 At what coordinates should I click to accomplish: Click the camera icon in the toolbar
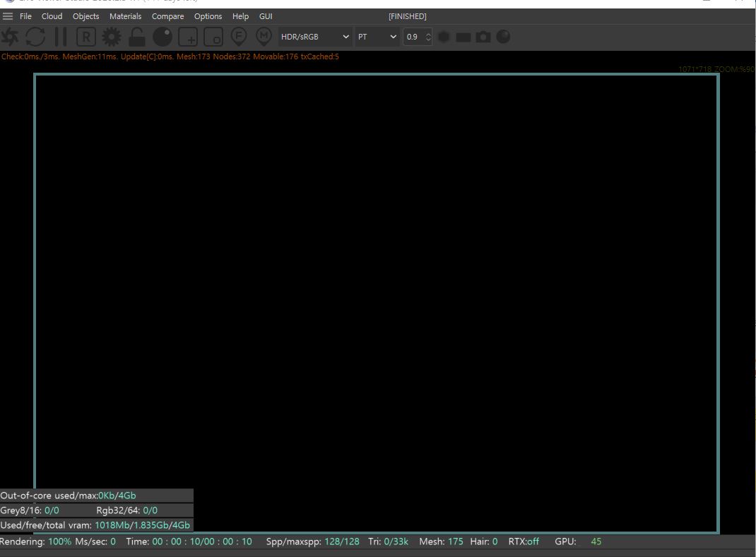tap(483, 37)
